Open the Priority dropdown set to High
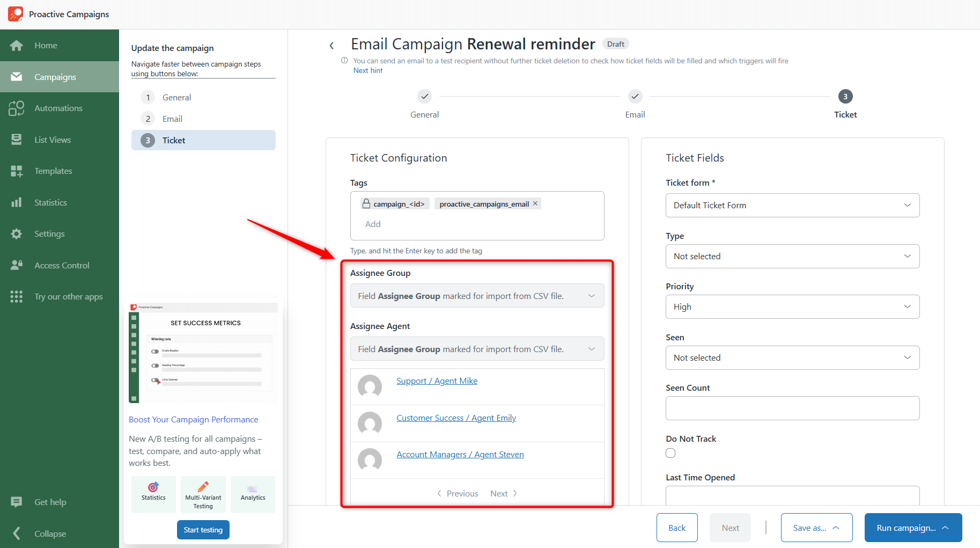 click(x=792, y=306)
